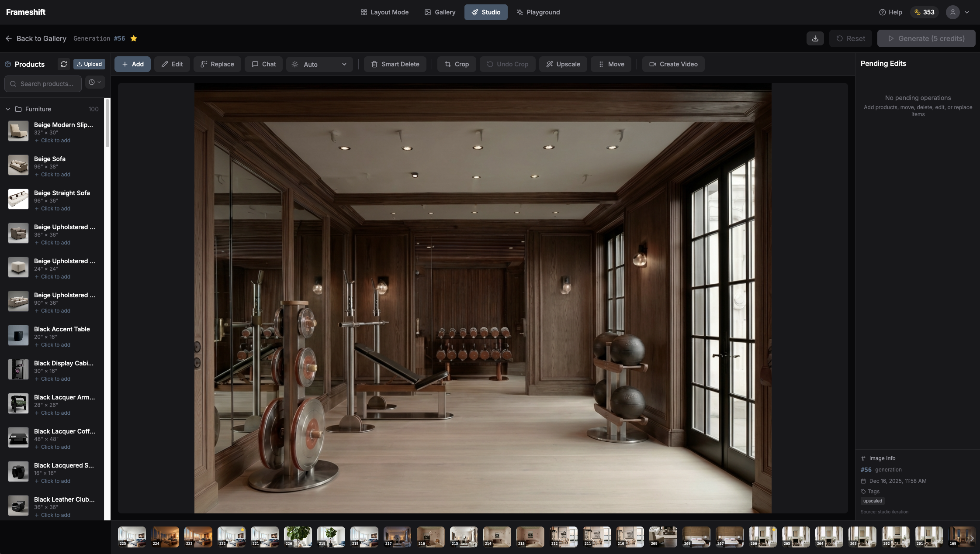Select thumbnail 225 in the filmstrip
The image size is (980, 554).
coord(132,537)
